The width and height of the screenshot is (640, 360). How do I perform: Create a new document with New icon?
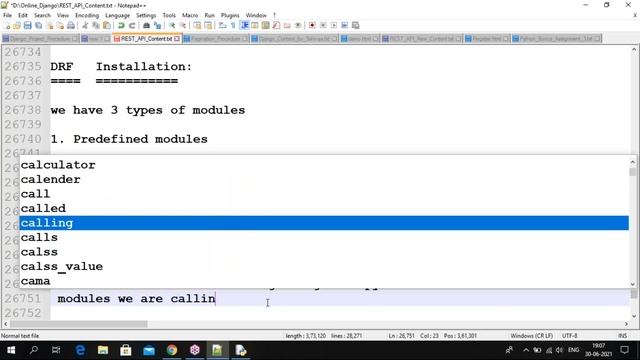7,25
